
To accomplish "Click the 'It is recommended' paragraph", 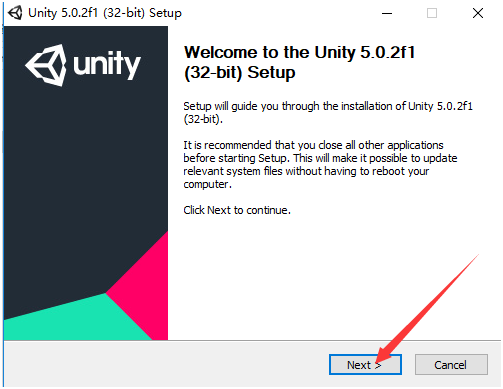I will coord(320,165).
